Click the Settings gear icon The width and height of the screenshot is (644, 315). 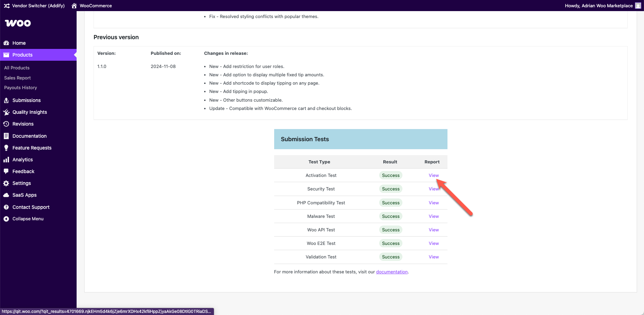click(x=6, y=183)
